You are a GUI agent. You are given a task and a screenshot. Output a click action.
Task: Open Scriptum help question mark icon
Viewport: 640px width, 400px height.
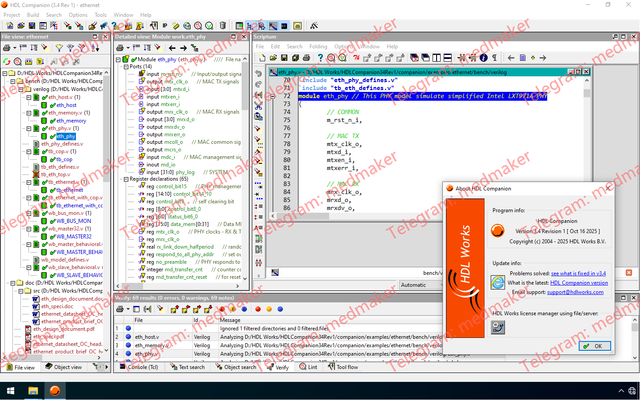coord(320,58)
